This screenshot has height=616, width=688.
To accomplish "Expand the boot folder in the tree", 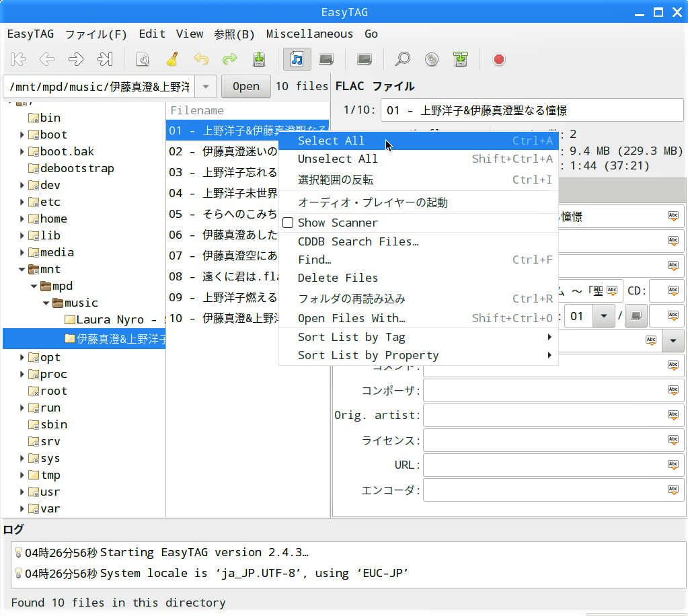I will [x=22, y=134].
